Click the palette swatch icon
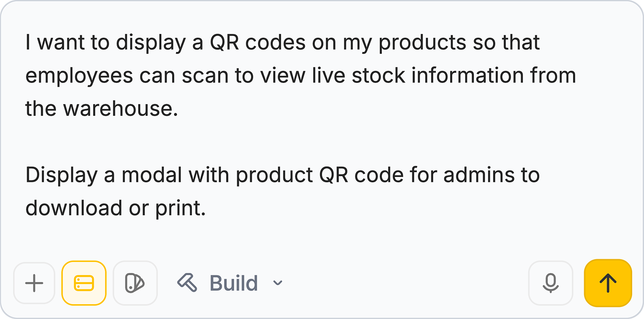This screenshot has height=319, width=644. pyautogui.click(x=135, y=283)
